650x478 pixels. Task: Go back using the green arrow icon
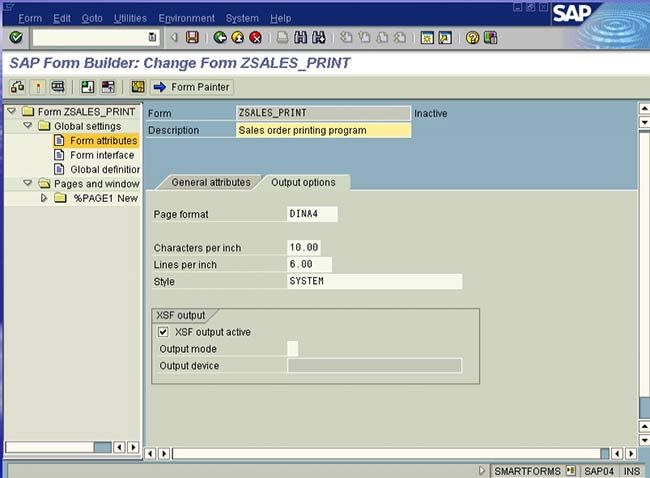[220, 38]
